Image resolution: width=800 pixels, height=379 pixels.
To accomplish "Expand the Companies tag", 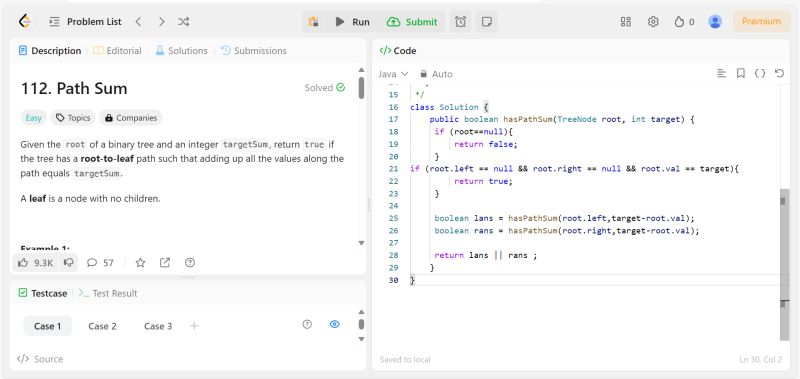I will coord(131,118).
